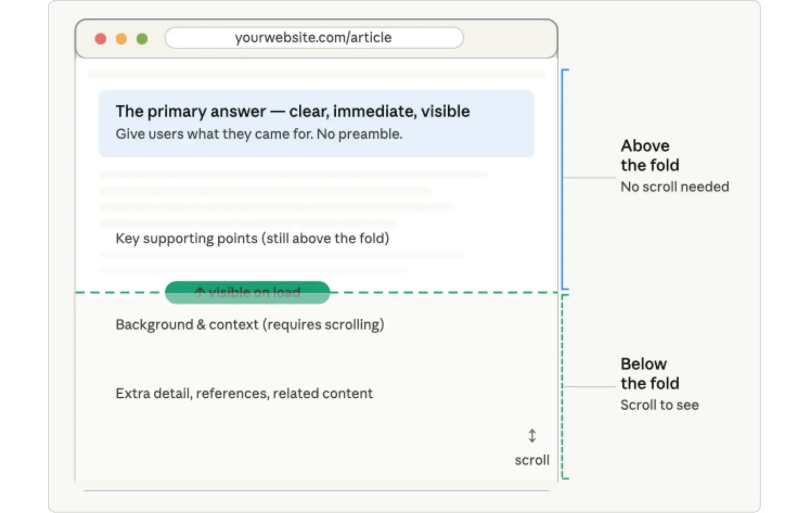Viewport: 812px width, 513px height.
Task: Click the green "visible on load" pill
Action: pos(247,292)
